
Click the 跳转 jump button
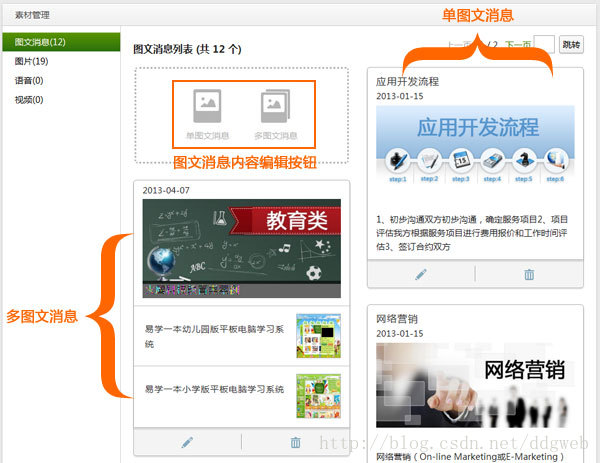tap(571, 45)
